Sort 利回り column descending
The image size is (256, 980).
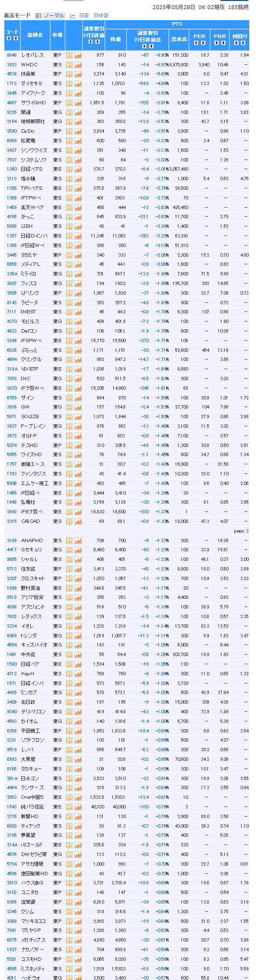click(x=242, y=43)
